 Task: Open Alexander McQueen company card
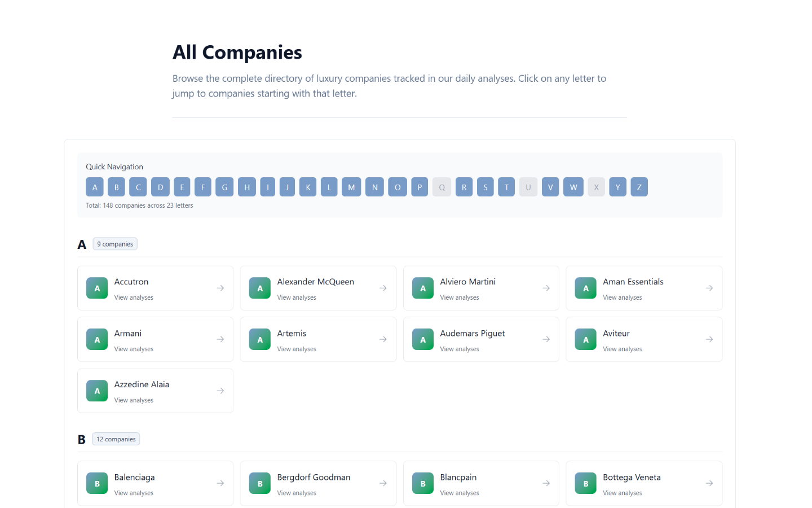318,288
